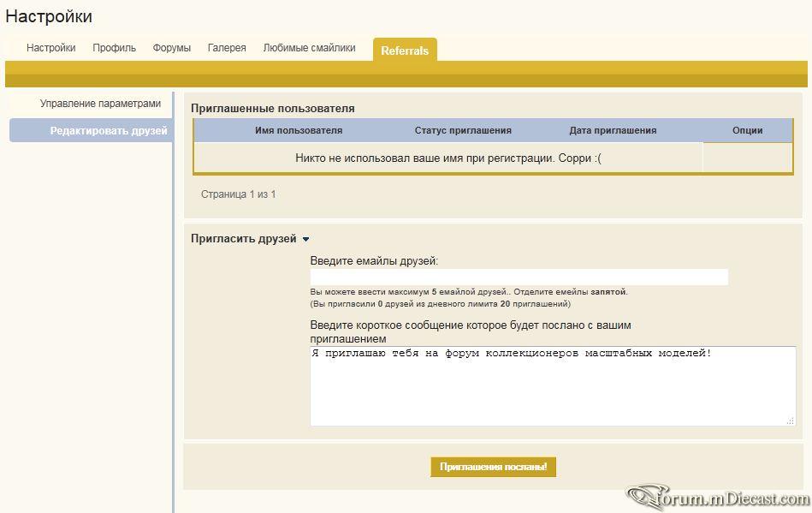This screenshot has width=812, height=513.
Task: Click into the invitation message text area
Action: 553,386
